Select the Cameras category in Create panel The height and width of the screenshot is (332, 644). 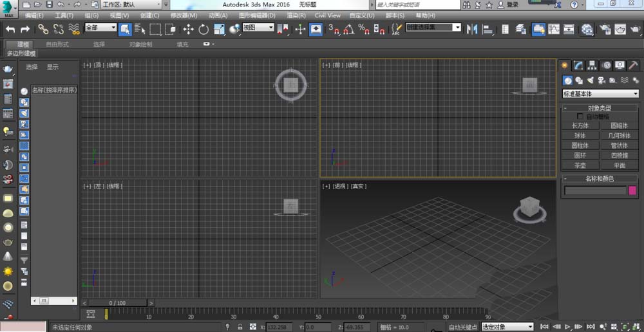pos(601,80)
